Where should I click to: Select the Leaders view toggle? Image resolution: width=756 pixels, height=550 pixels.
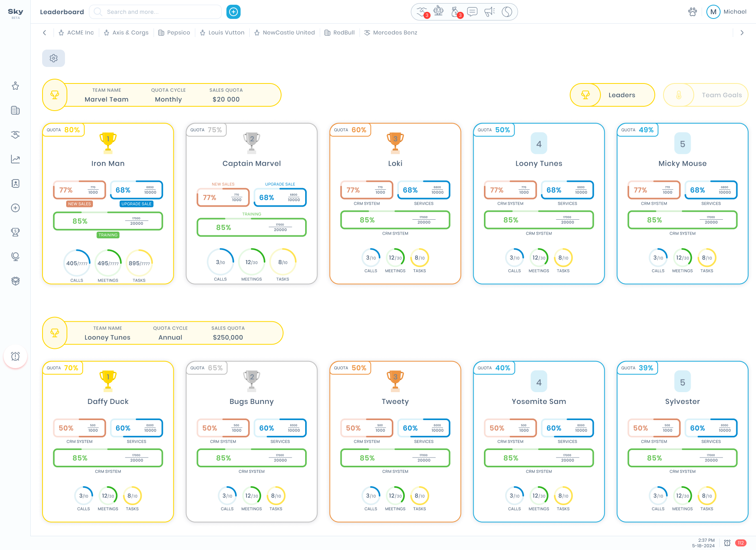pyautogui.click(x=612, y=95)
